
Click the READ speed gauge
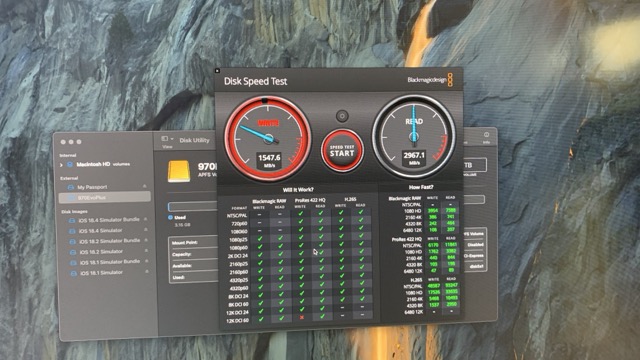413,137
